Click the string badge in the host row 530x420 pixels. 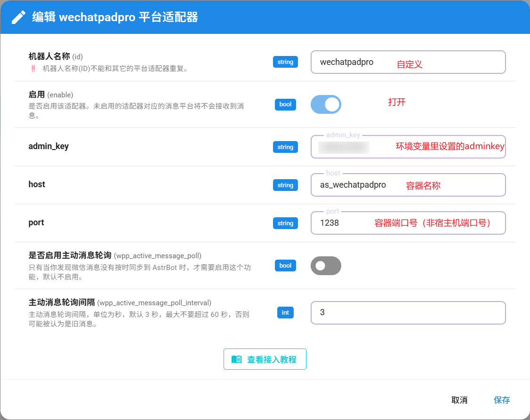pos(285,185)
